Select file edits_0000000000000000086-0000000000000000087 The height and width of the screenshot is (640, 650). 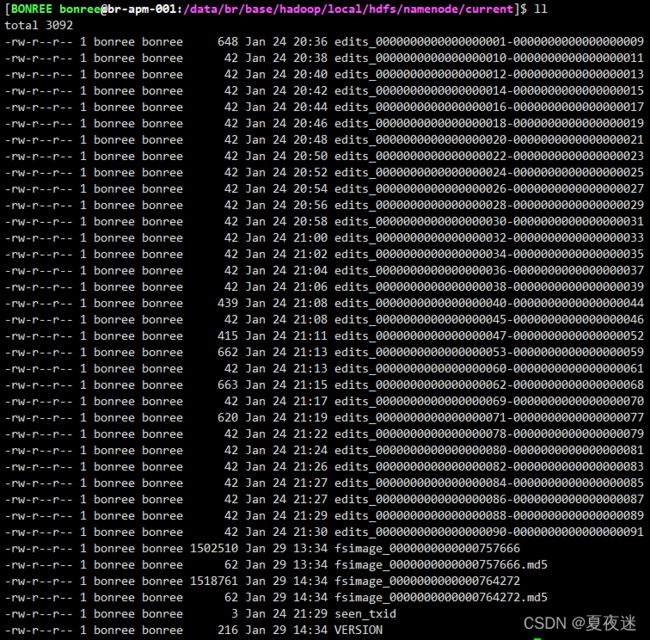489,499
